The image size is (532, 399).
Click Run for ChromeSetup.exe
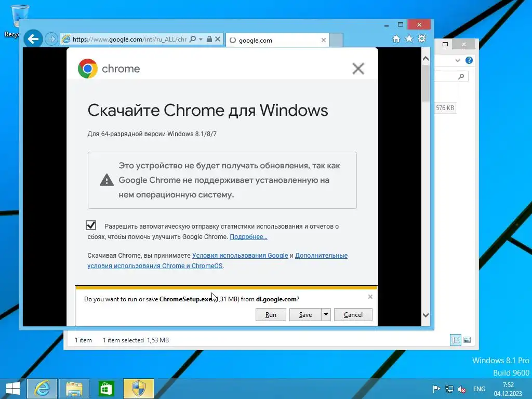click(271, 314)
